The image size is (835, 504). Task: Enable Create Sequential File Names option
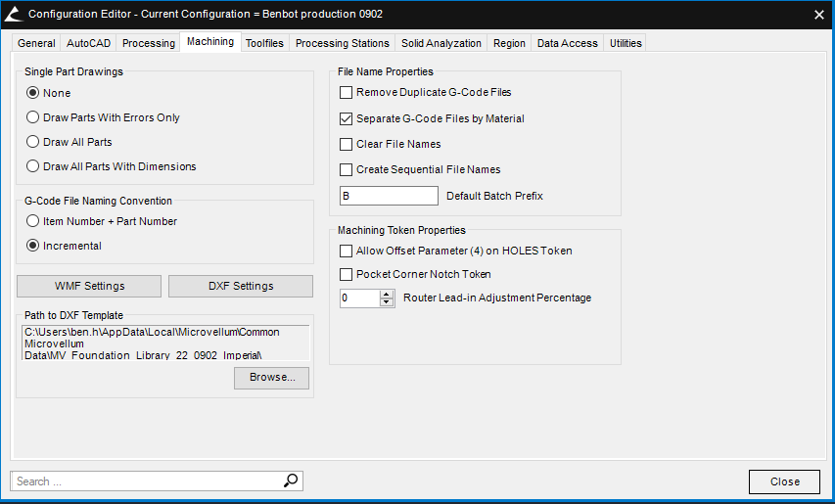346,169
